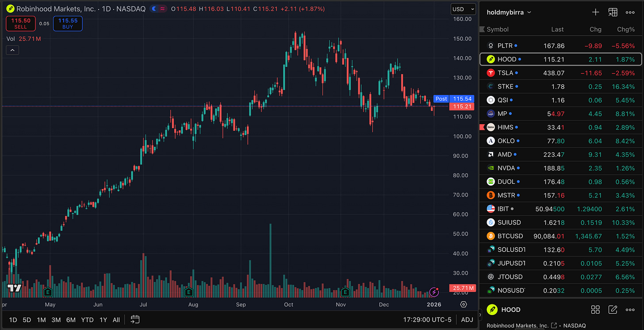644x330 pixels.
Task: Select the 1D time range
Action: 13,319
